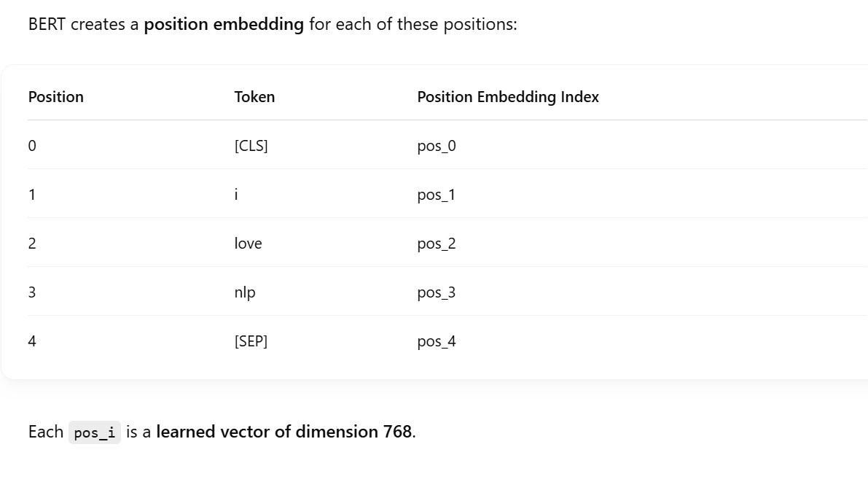Click the 'nlp' token cell
868x482 pixels.
[x=245, y=292]
